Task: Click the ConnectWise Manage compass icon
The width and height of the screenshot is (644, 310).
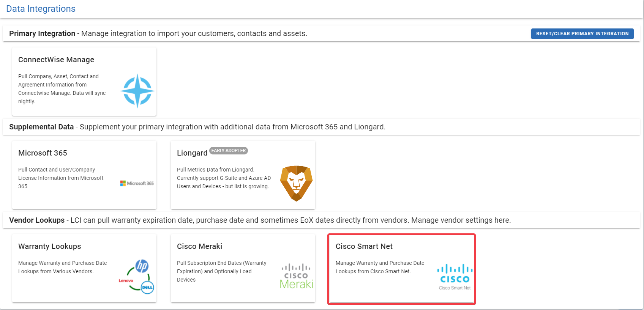Action: (137, 91)
